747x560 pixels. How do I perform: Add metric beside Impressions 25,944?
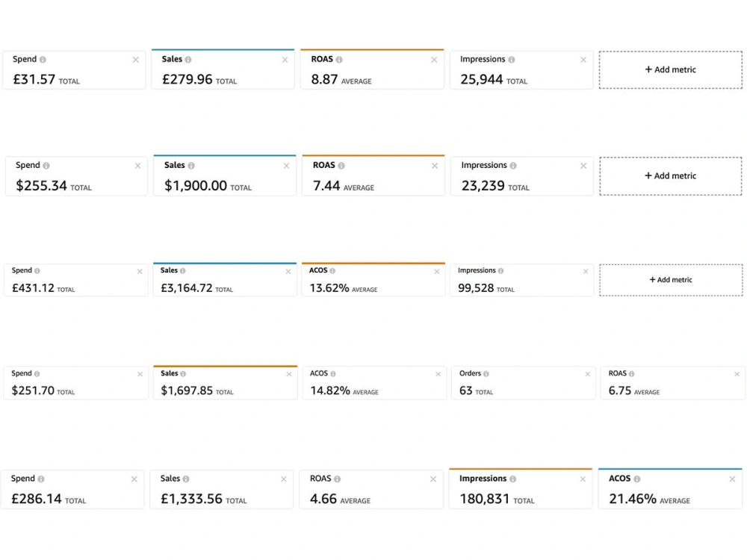[x=670, y=69]
